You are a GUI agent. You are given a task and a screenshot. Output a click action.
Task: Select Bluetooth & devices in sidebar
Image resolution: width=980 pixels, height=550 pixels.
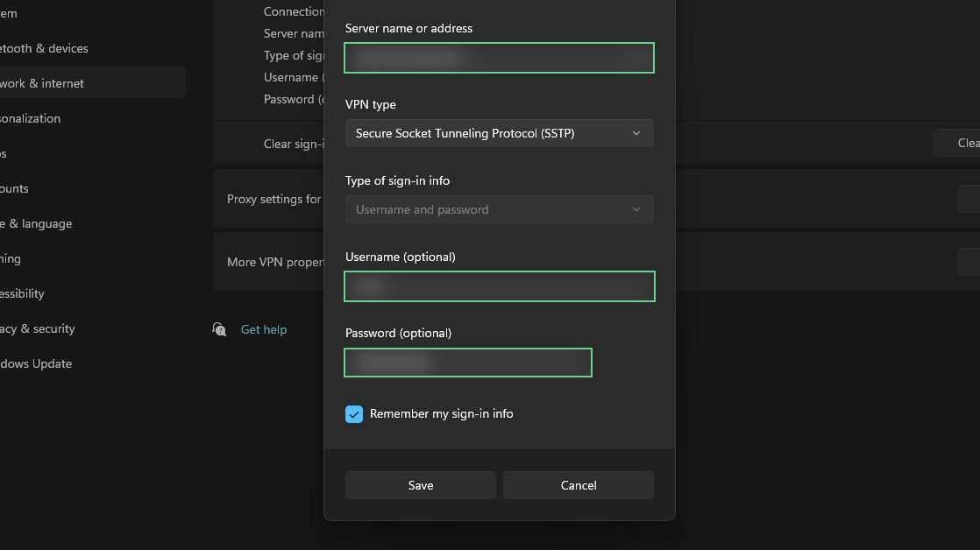point(44,48)
